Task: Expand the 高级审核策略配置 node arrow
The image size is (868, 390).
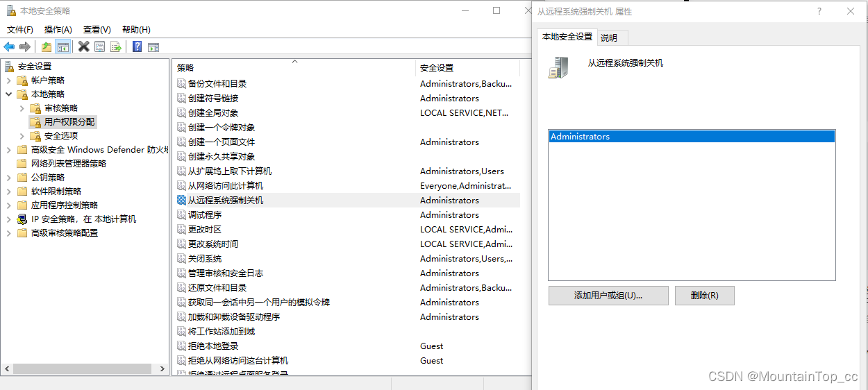Action: pos(9,233)
